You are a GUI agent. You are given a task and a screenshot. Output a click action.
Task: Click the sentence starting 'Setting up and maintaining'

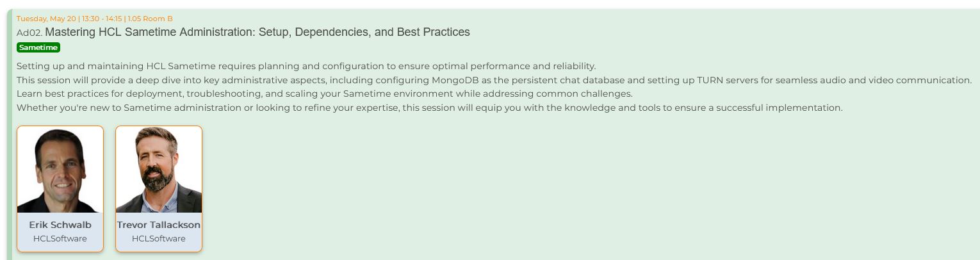pyautogui.click(x=306, y=66)
